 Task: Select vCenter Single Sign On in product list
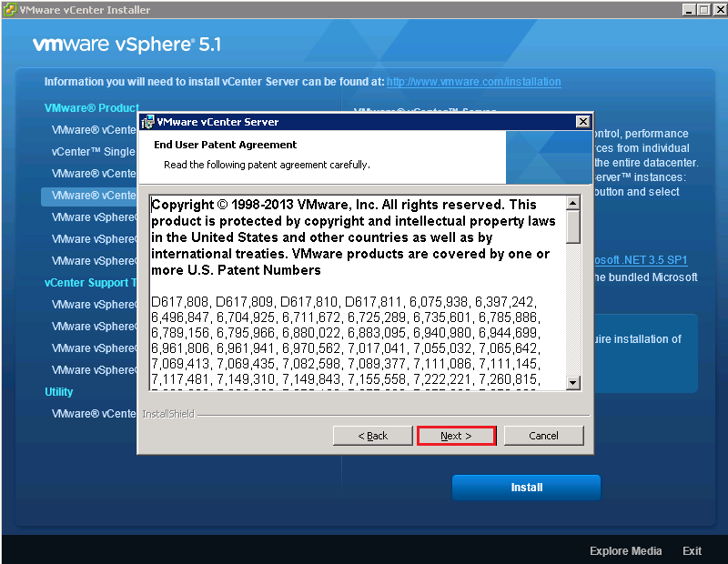[93, 152]
